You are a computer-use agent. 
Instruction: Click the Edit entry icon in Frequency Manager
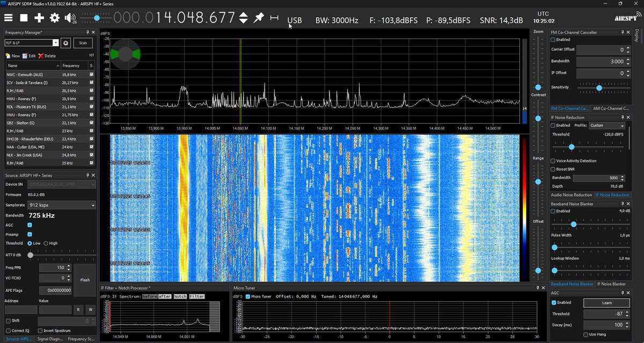coord(25,56)
